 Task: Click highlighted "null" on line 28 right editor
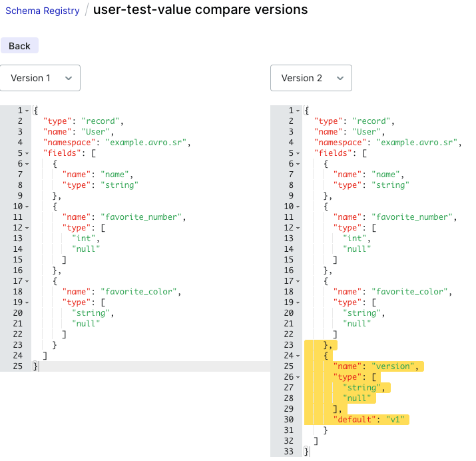[x=357, y=398]
